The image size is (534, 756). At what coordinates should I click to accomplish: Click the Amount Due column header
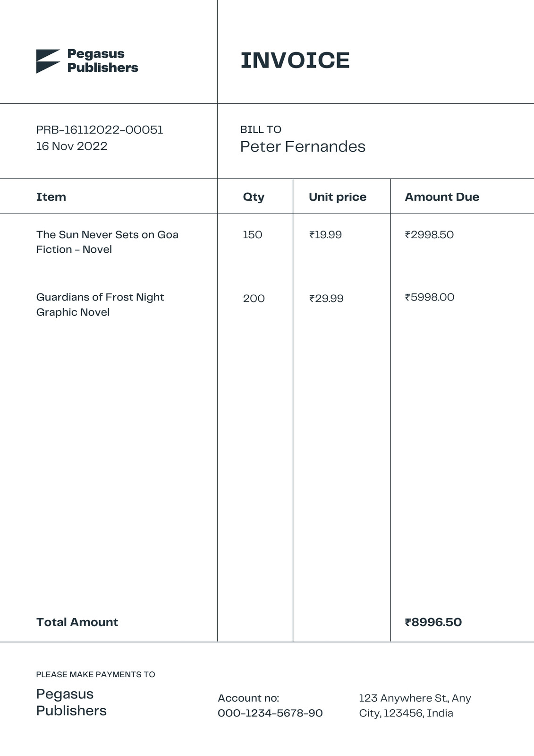442,197
